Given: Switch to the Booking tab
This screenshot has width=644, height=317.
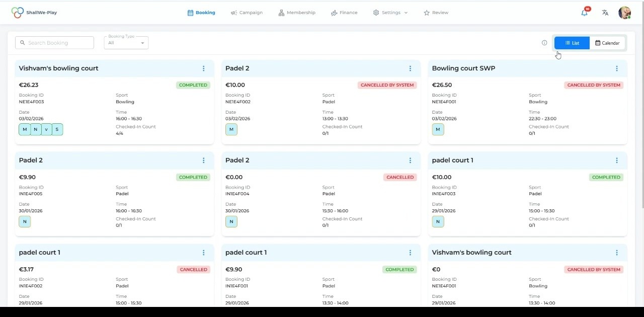Looking at the screenshot, I should [201, 12].
